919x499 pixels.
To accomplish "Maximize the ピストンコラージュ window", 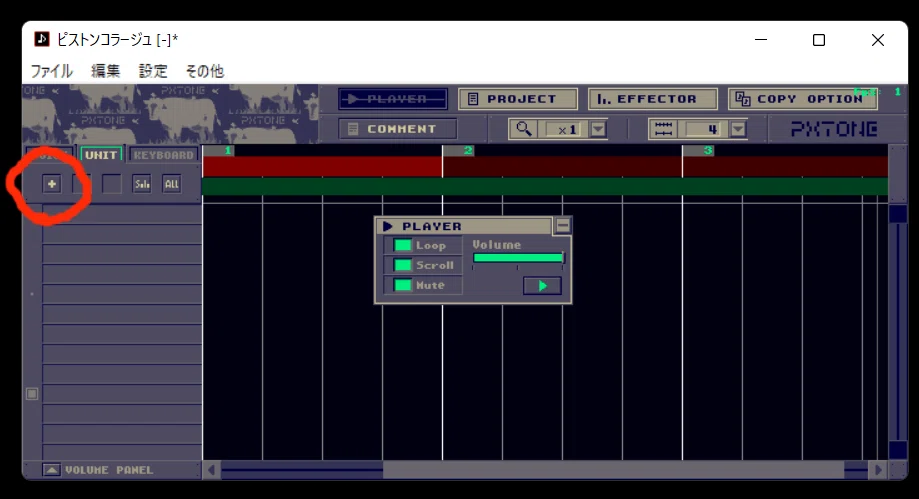I will click(819, 40).
